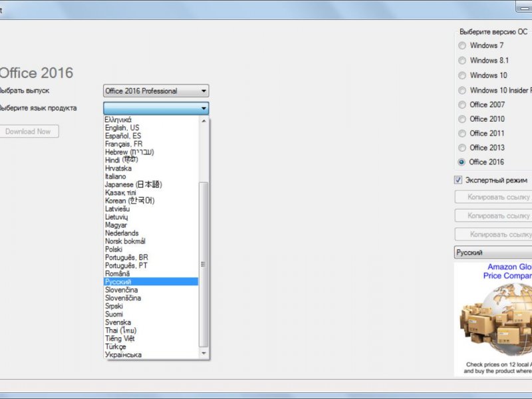Screen dimensions: 532x399
Task: Pick Latviešu from the language list
Action: (x=151, y=209)
